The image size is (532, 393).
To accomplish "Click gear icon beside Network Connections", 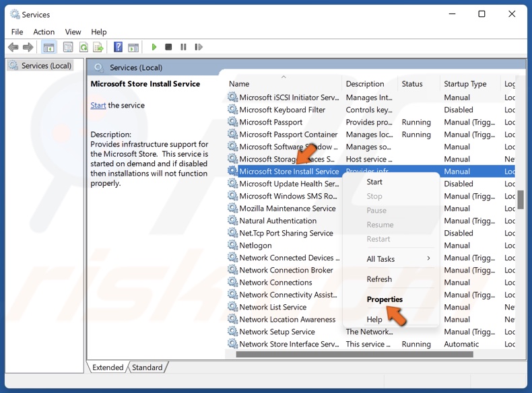I will [x=232, y=282].
